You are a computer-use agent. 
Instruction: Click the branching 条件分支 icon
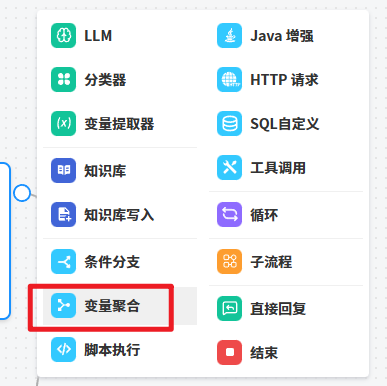[x=63, y=262]
